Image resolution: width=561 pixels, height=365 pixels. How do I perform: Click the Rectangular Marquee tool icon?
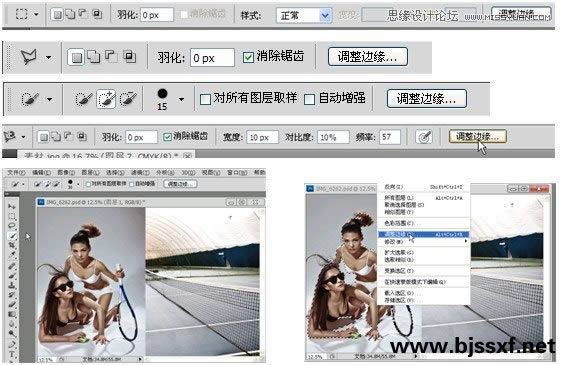tap(21, 14)
